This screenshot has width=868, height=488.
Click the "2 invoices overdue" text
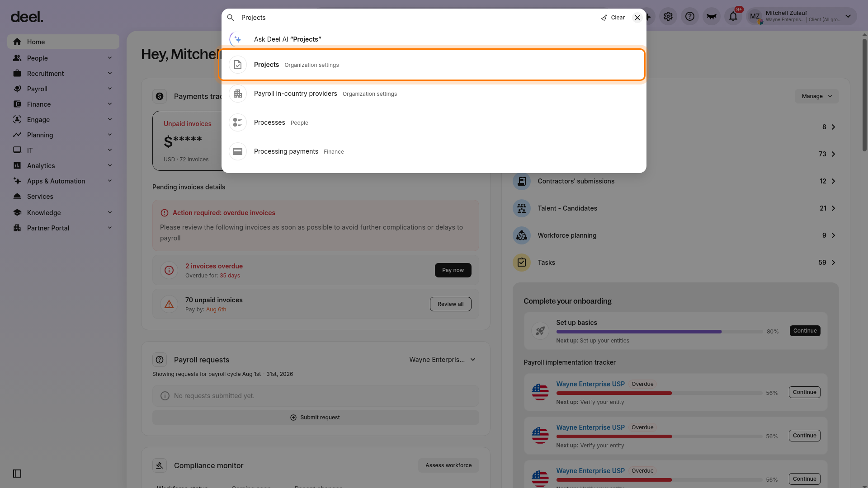point(214,266)
